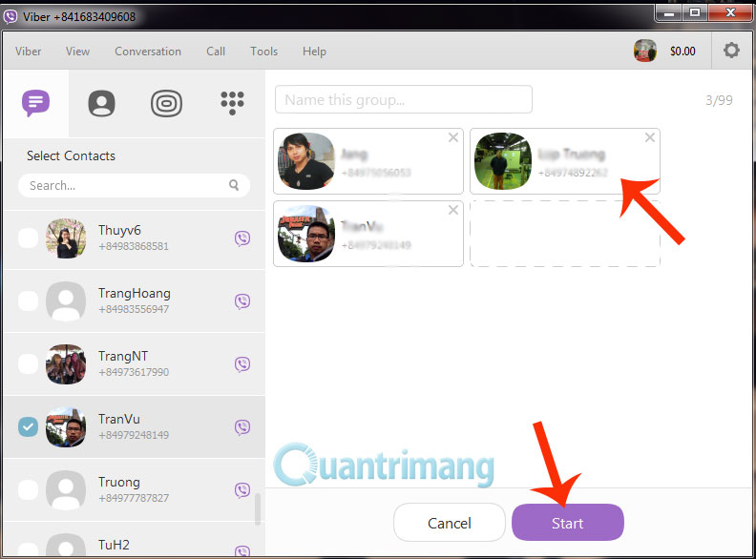Click the search magnifier icon

[234, 185]
